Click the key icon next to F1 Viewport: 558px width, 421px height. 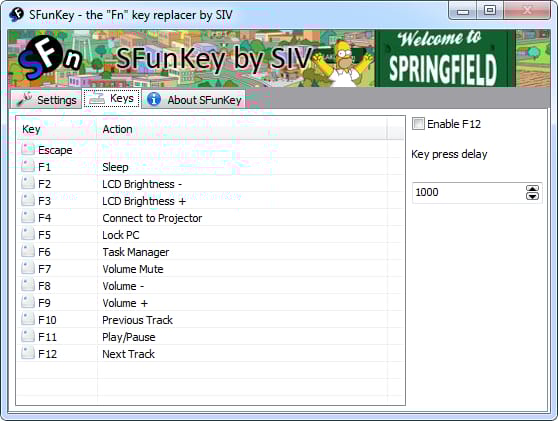pyautogui.click(x=28, y=167)
